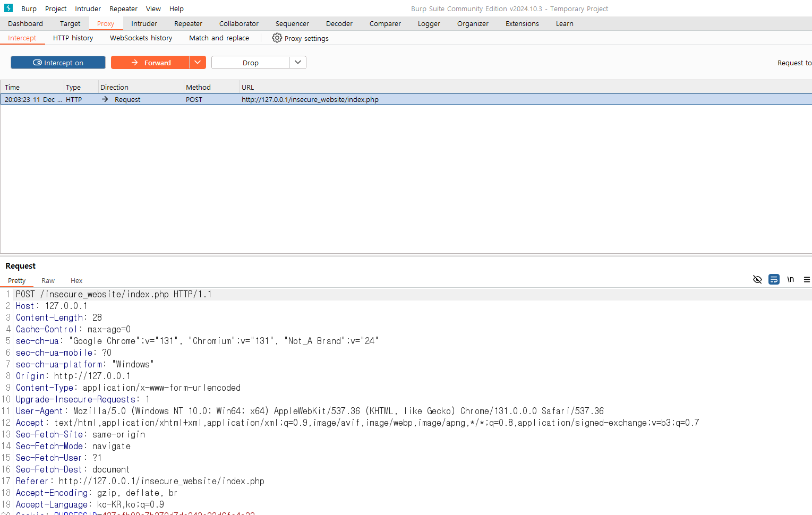Expand the Drop dropdown arrow
This screenshot has width=812, height=515.
click(x=298, y=63)
